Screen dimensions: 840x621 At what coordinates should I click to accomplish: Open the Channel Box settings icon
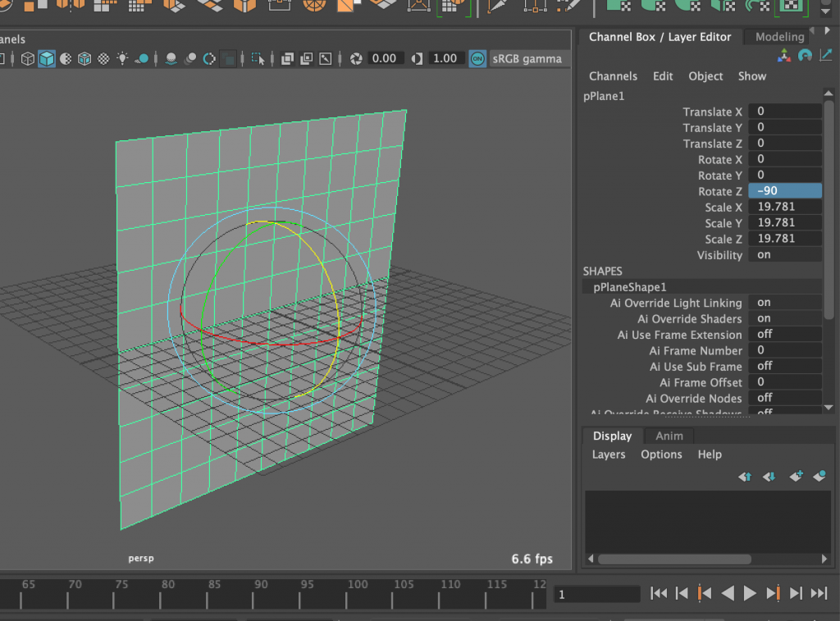click(827, 54)
